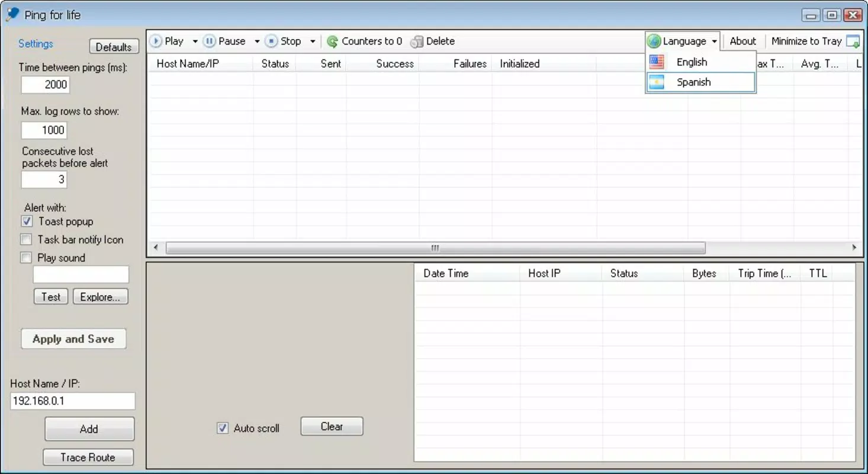Maximize the Ping for life window
This screenshot has width=868, height=474.
[832, 15]
